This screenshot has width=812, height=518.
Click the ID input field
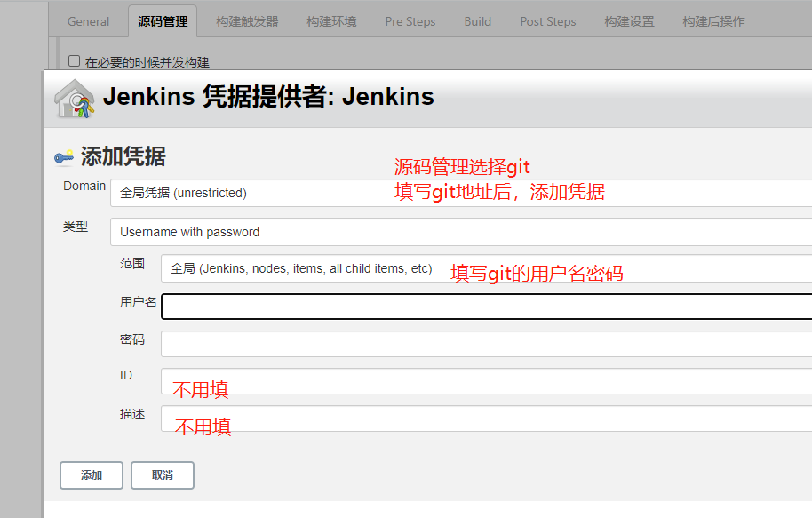[x=486, y=381]
